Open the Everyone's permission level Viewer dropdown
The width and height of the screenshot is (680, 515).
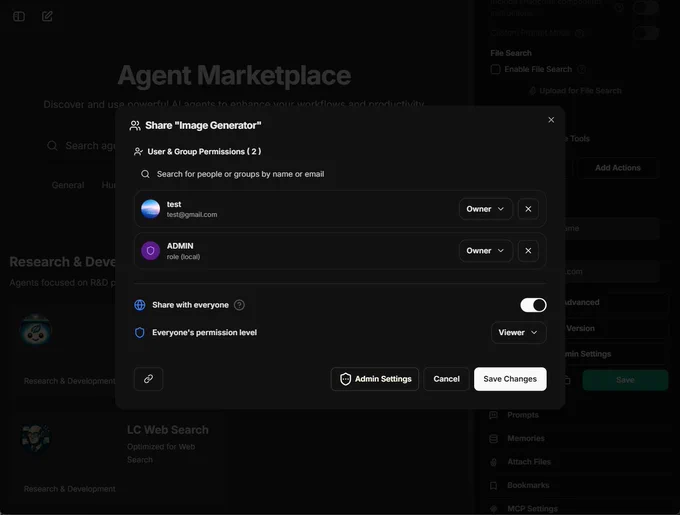point(518,332)
